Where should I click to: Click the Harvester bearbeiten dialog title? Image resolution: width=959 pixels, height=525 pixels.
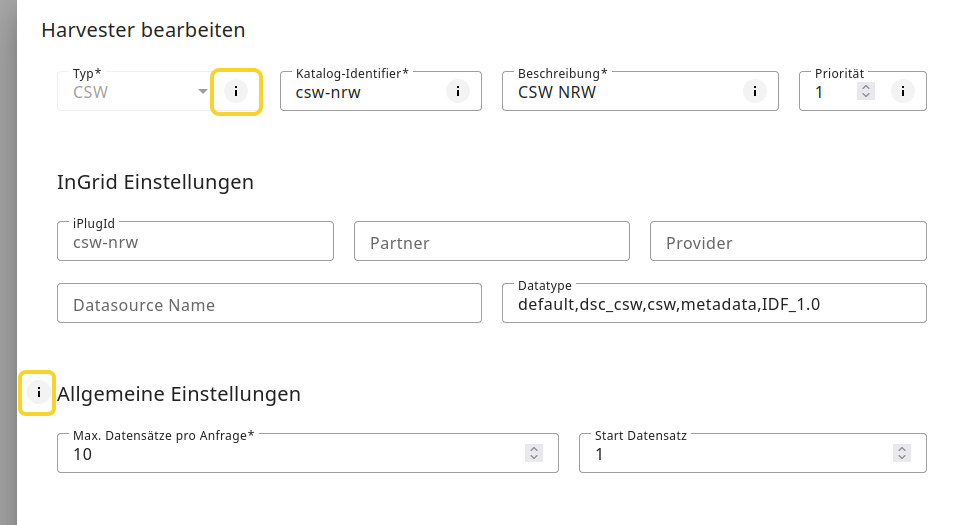[x=143, y=30]
